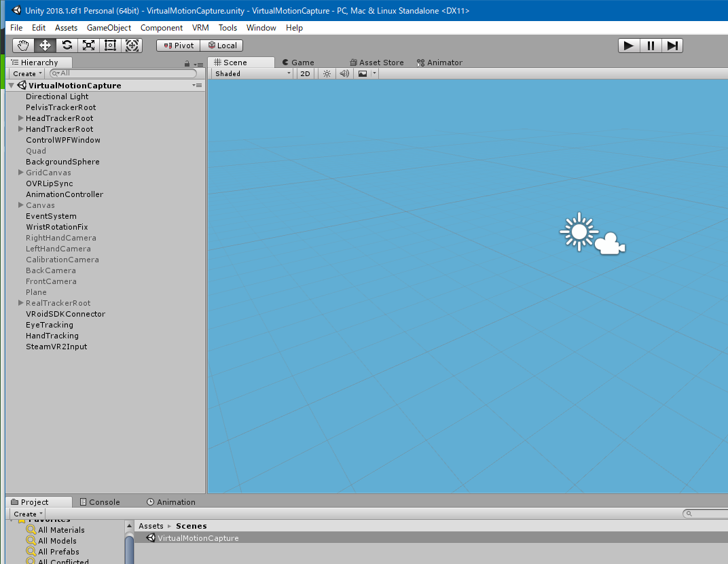
Task: Select EventSystem in Hierarchy
Action: tap(105, 216)
